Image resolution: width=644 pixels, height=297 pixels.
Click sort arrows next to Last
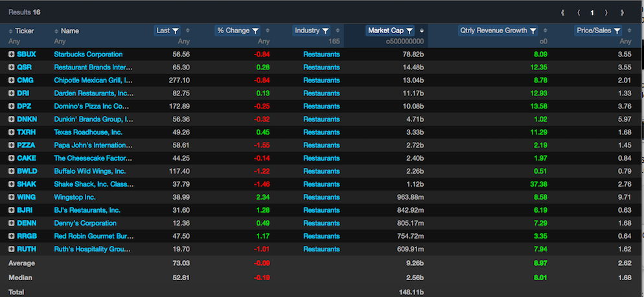click(188, 30)
